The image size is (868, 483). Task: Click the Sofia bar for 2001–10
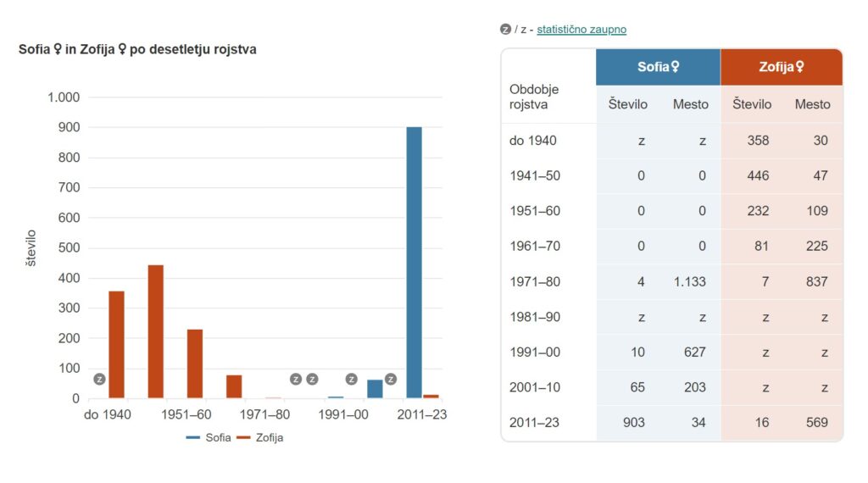(x=375, y=389)
